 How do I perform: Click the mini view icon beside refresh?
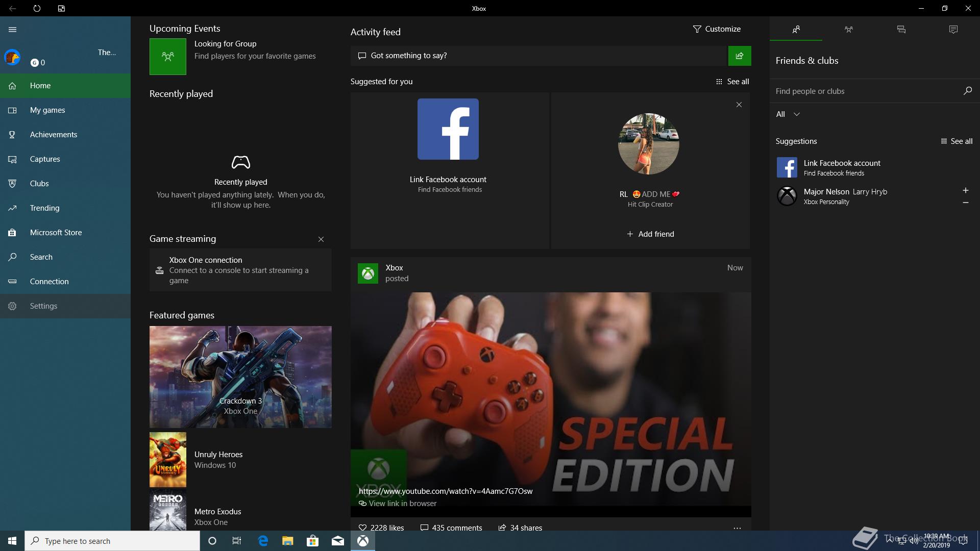(x=61, y=8)
